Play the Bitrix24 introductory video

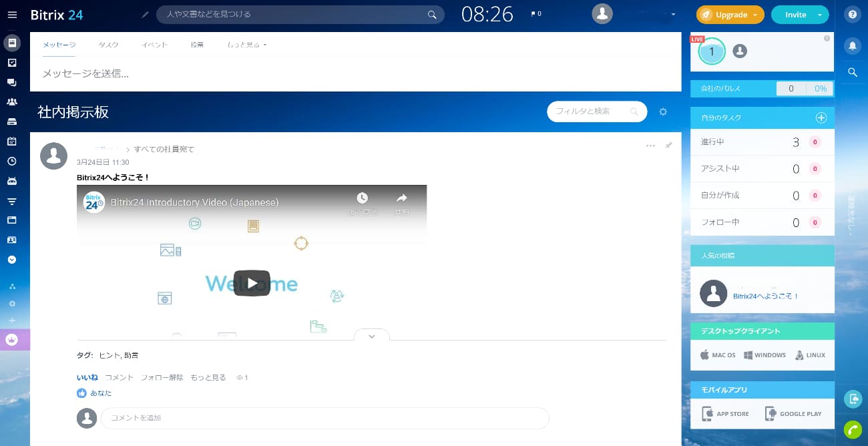click(252, 283)
